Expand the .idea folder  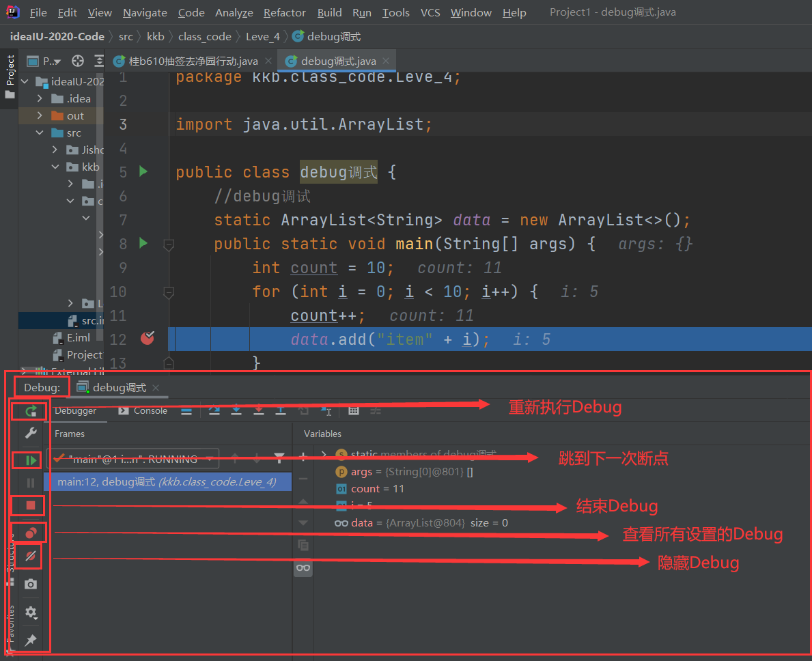40,98
